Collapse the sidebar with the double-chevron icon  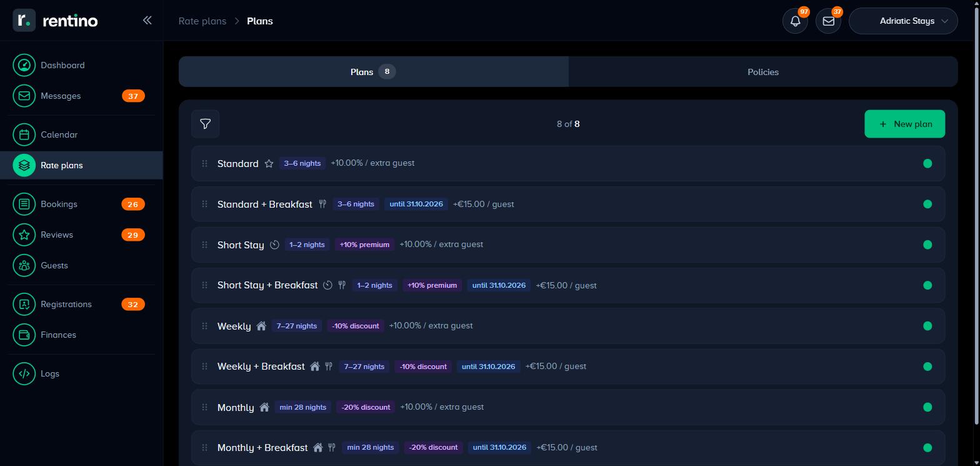(147, 20)
